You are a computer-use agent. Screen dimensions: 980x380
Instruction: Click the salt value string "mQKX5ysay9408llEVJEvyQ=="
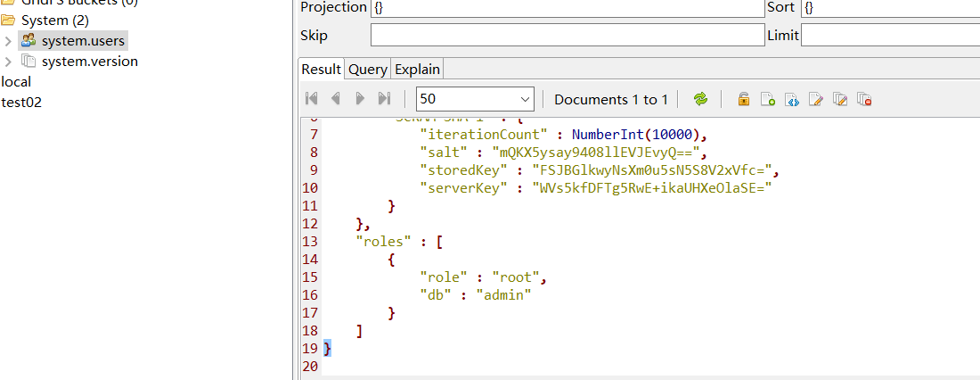(x=595, y=153)
